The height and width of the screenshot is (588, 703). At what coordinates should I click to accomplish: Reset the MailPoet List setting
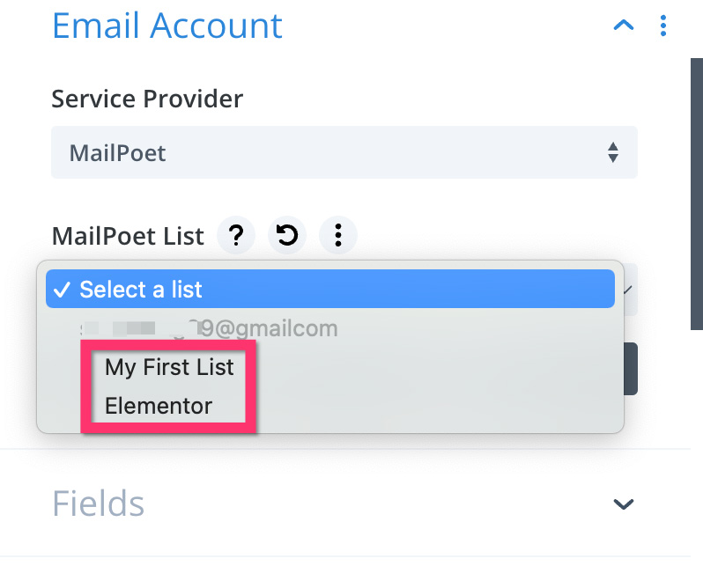point(287,235)
